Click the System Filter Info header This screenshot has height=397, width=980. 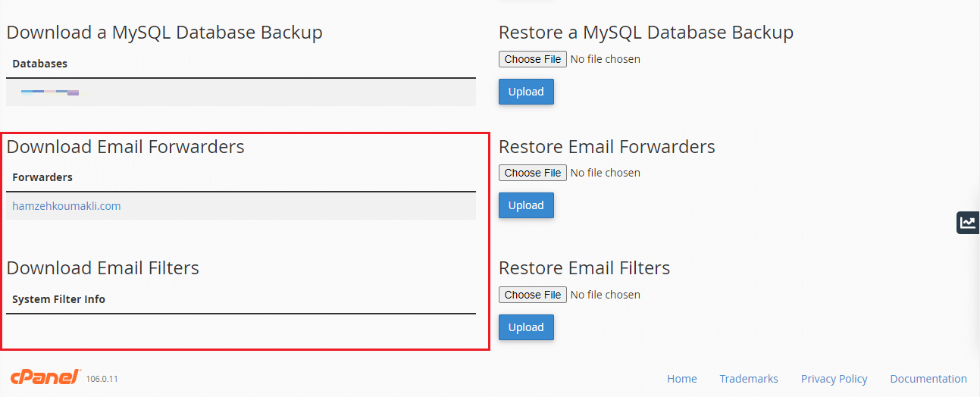(58, 299)
